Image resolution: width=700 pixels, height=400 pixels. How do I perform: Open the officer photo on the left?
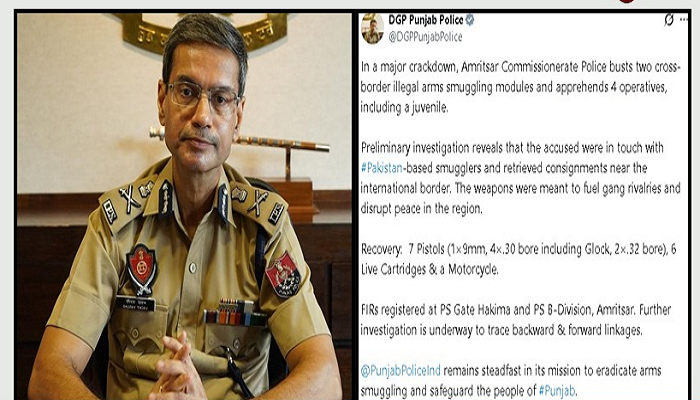(x=184, y=206)
